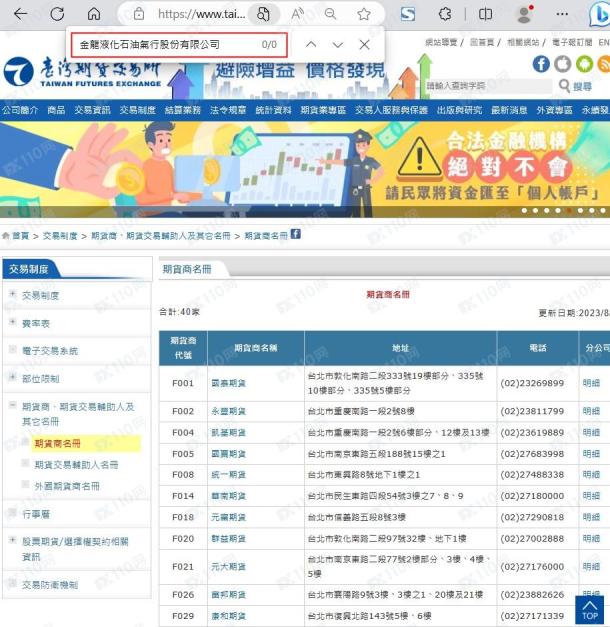Image resolution: width=610 pixels, height=627 pixels.
Task: Collapse the 期貨商、期貨交易輔助人及其它名冊 section
Action: 12,405
